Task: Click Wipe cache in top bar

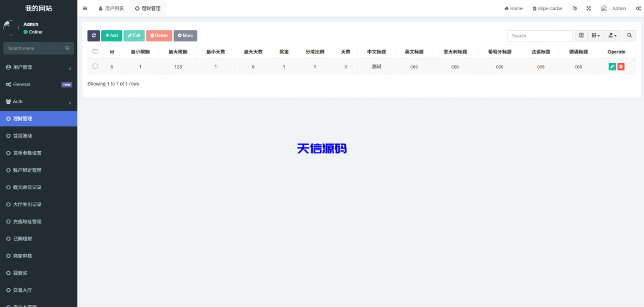Action: click(x=548, y=8)
